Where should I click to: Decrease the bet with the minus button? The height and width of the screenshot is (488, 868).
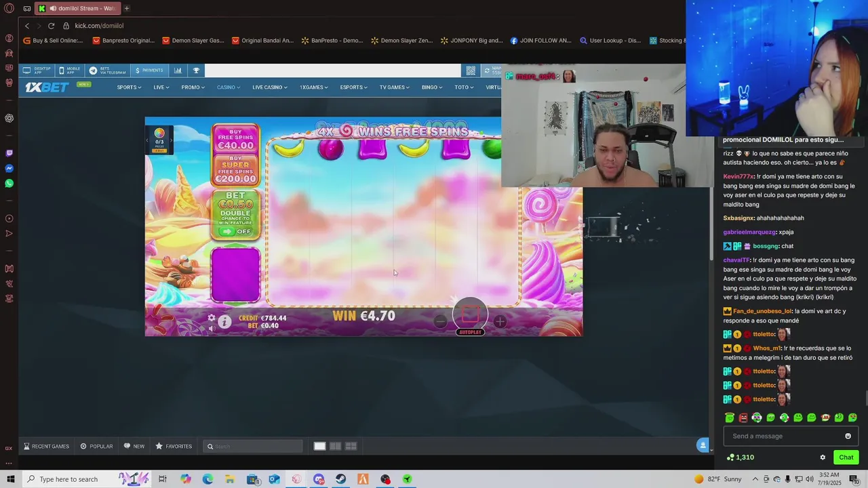pos(440,322)
